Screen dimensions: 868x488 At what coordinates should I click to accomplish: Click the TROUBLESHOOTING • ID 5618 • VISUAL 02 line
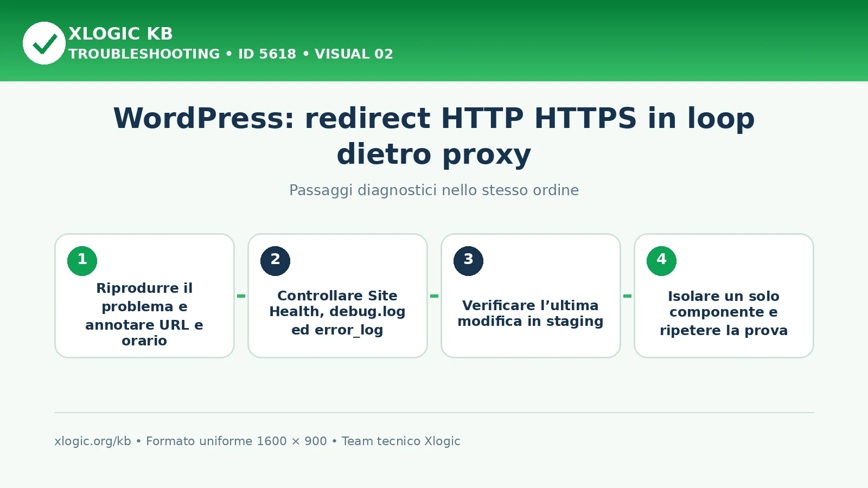231,54
